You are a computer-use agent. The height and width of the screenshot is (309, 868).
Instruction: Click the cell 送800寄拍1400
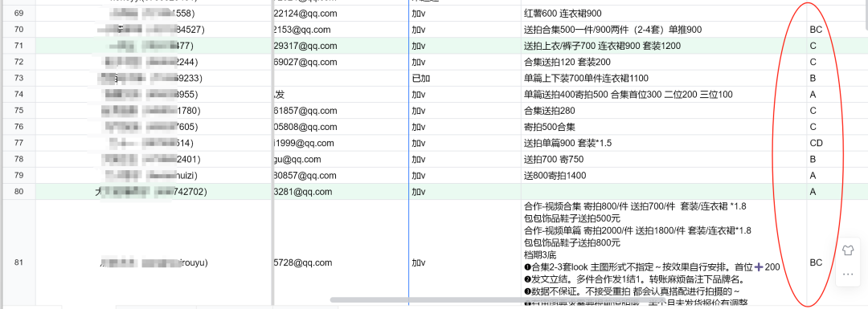[x=663, y=176]
